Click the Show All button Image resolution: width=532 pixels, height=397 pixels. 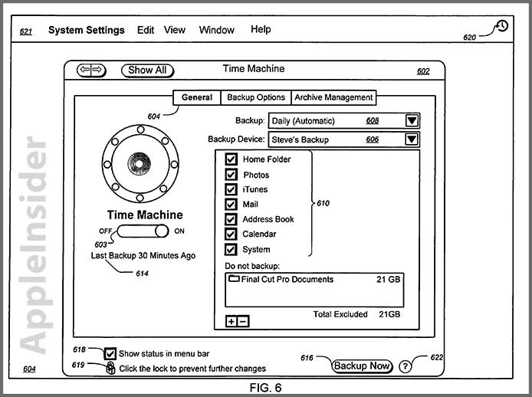tap(147, 71)
